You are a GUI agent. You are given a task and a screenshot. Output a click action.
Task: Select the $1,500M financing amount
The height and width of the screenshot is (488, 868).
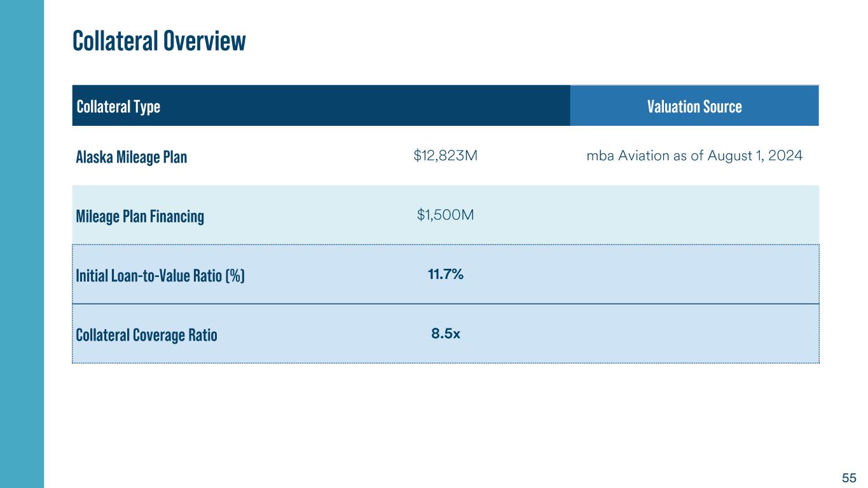click(445, 215)
